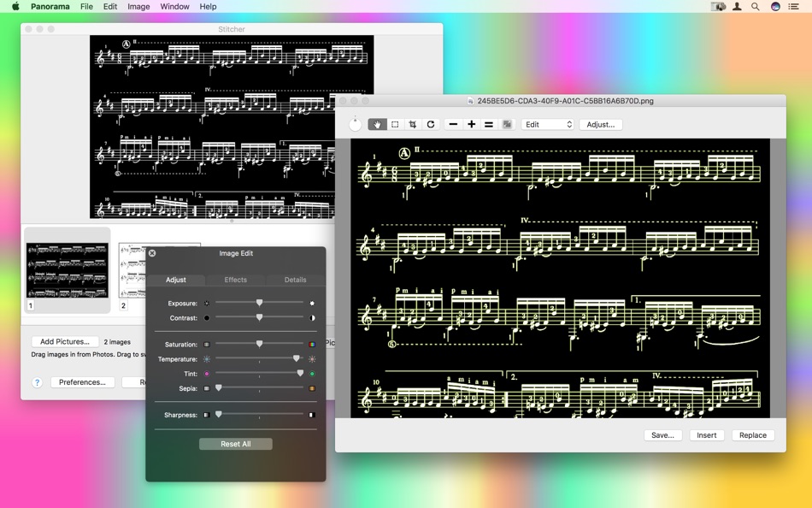Switch to the Details tab
Image resolution: width=812 pixels, height=508 pixels.
coord(295,280)
